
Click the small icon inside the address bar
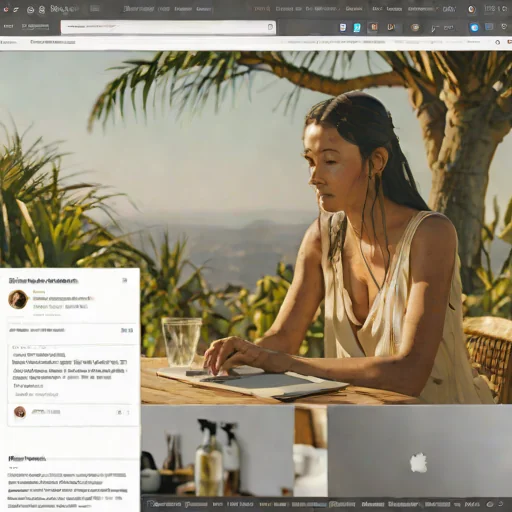click(270, 27)
